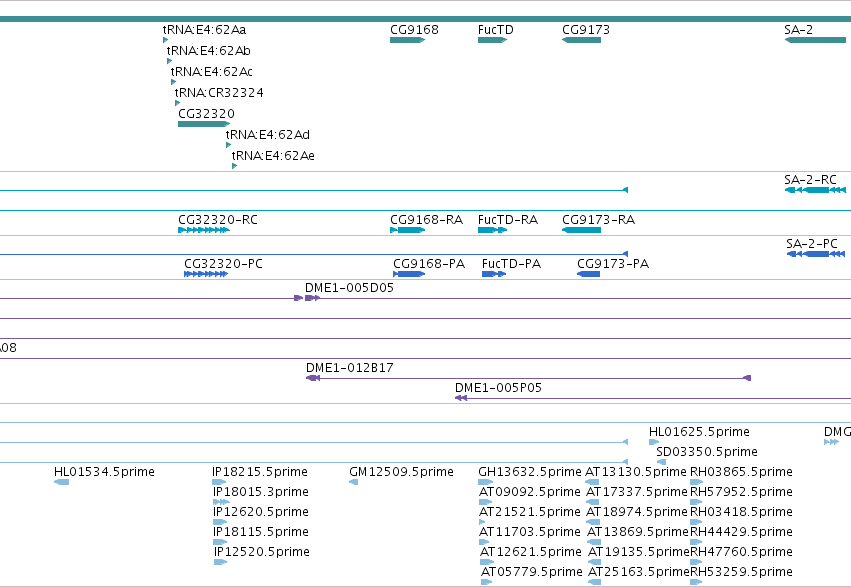This screenshot has height=587, width=851.
Task: Click the HL01534.5prime EST label
Action: (x=104, y=473)
